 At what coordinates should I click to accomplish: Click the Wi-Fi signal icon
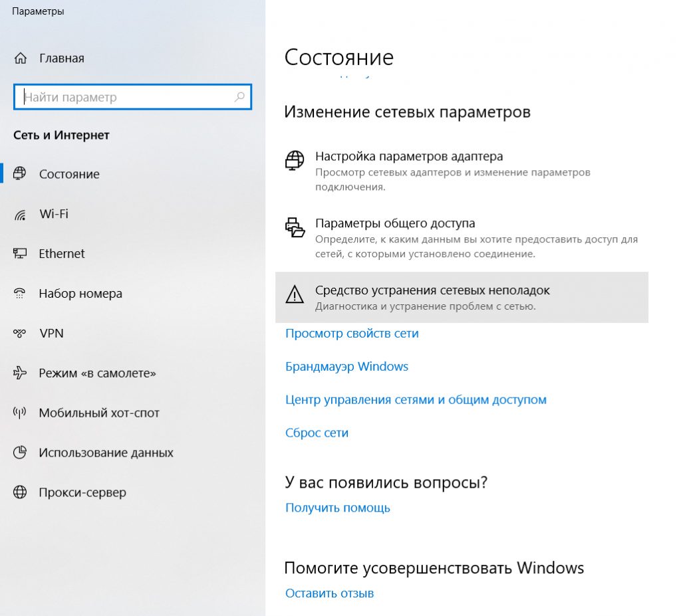[20, 214]
